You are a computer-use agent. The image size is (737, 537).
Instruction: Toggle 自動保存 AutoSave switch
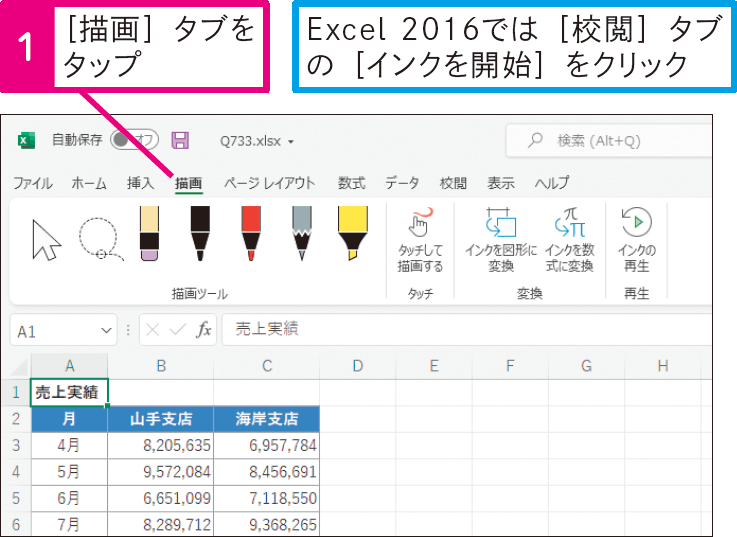pyautogui.click(x=134, y=140)
